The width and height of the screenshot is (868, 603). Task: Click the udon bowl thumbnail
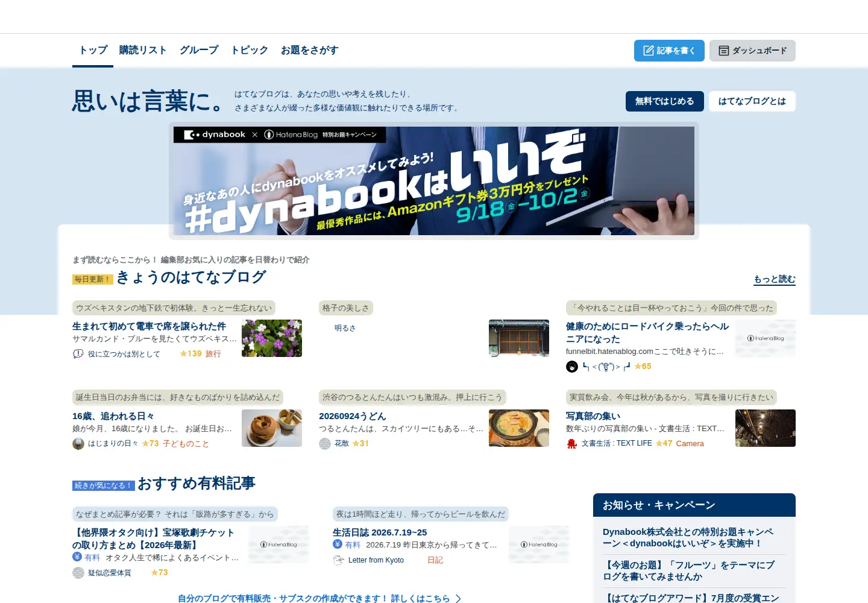coord(519,428)
